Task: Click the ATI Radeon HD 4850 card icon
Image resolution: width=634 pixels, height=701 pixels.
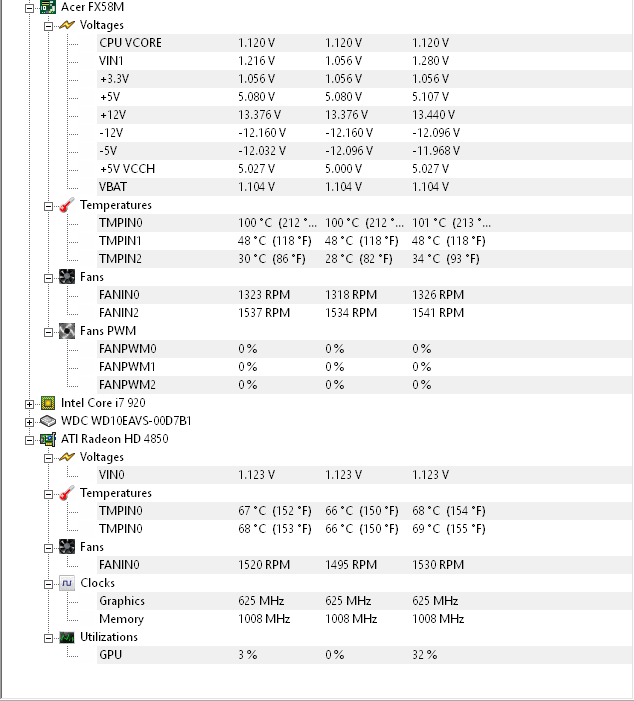Action: (x=48, y=439)
